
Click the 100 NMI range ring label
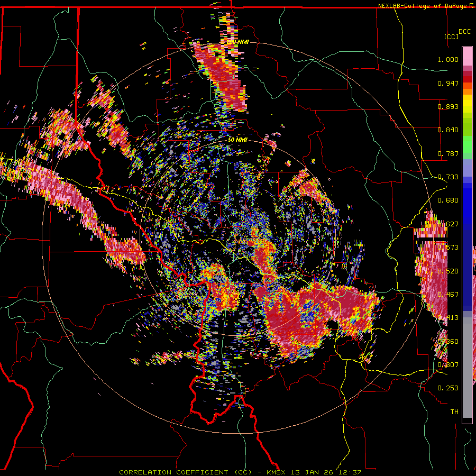(237, 42)
